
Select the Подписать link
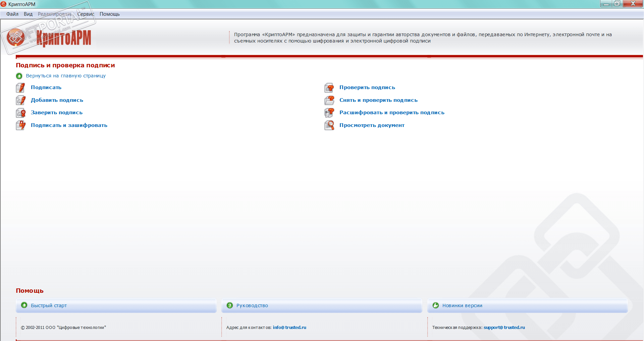46,87
